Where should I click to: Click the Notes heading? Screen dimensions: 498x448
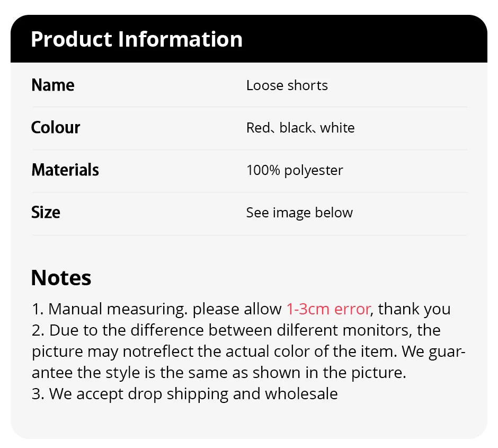61,278
